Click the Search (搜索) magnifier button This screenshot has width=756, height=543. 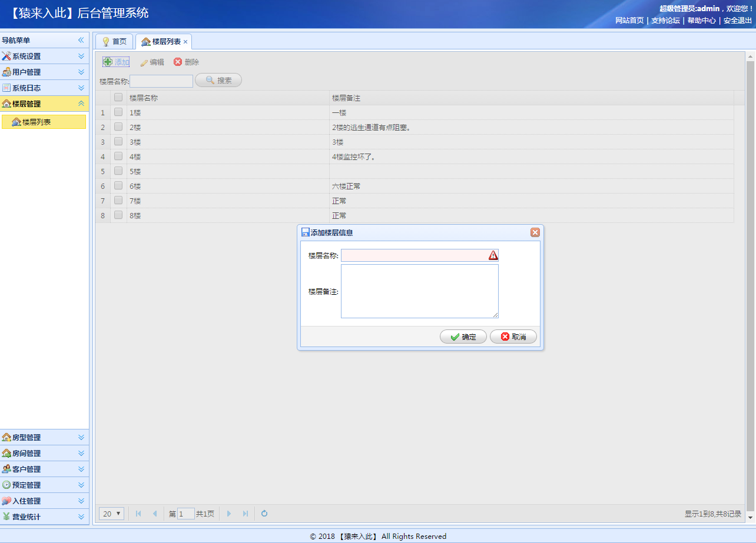tap(218, 80)
